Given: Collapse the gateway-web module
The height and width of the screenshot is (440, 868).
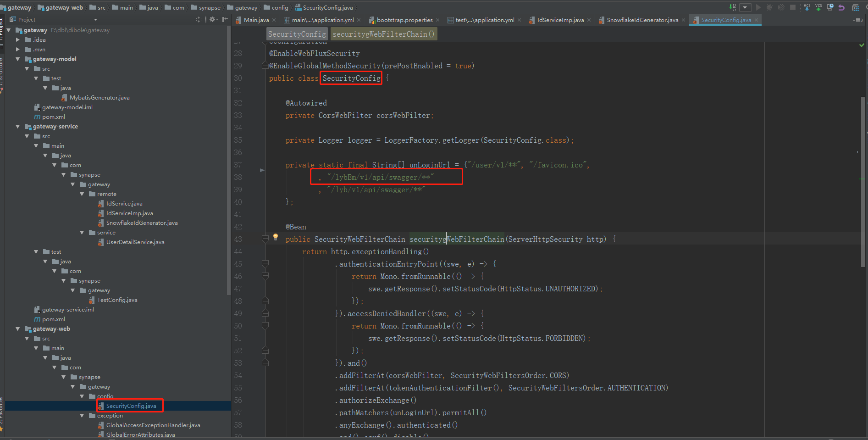Looking at the screenshot, I should (17, 329).
